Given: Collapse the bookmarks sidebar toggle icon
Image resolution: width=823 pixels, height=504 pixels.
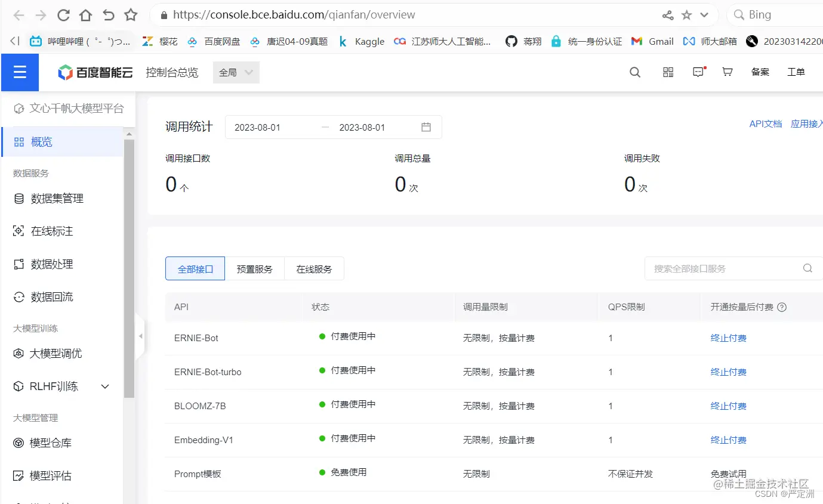Looking at the screenshot, I should click(x=15, y=41).
